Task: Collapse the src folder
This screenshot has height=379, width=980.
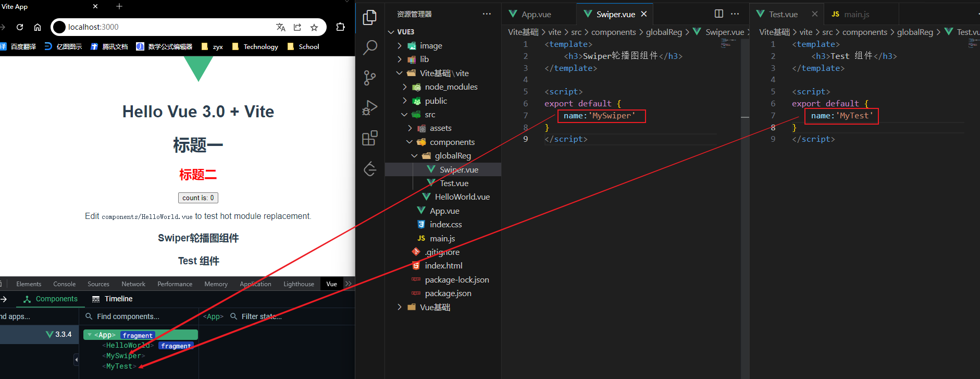Action: 405,115
